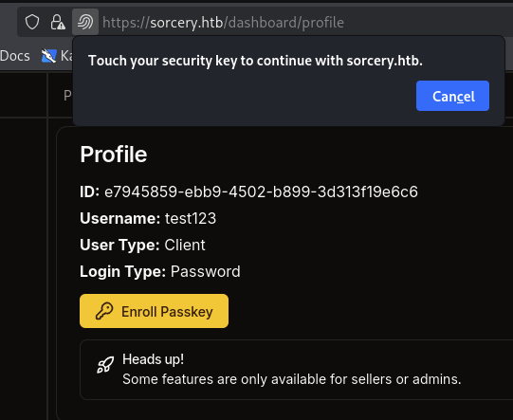Cancel the security key prompt
513x420 pixels.
[x=452, y=96]
